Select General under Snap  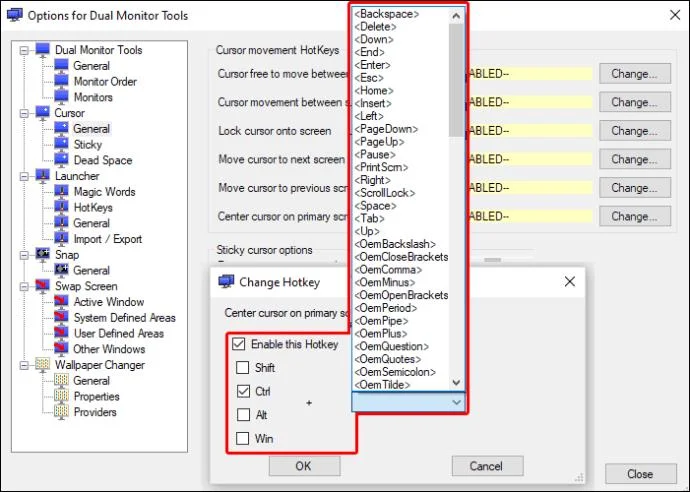pyautogui.click(x=92, y=270)
